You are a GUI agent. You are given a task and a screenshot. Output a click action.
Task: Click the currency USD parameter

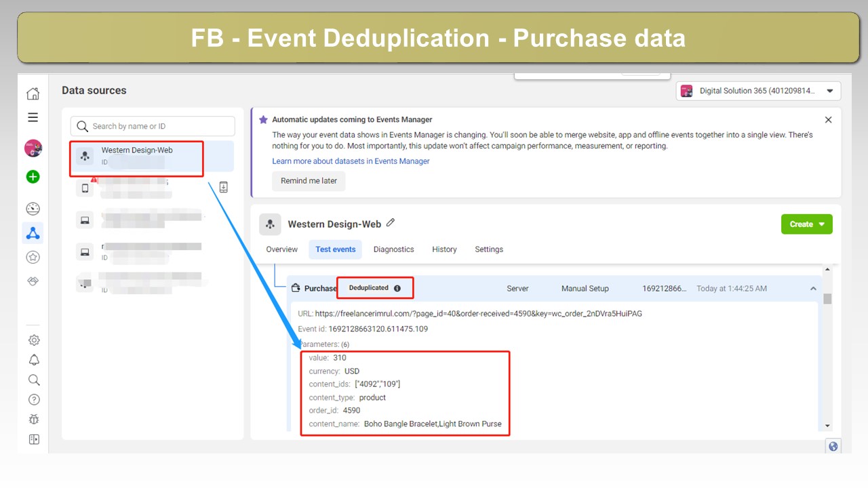(334, 371)
